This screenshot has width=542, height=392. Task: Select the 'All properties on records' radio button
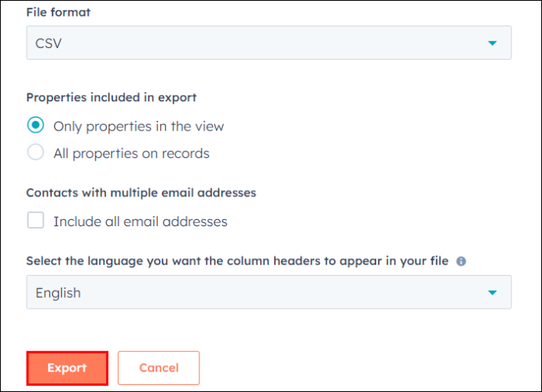35,152
